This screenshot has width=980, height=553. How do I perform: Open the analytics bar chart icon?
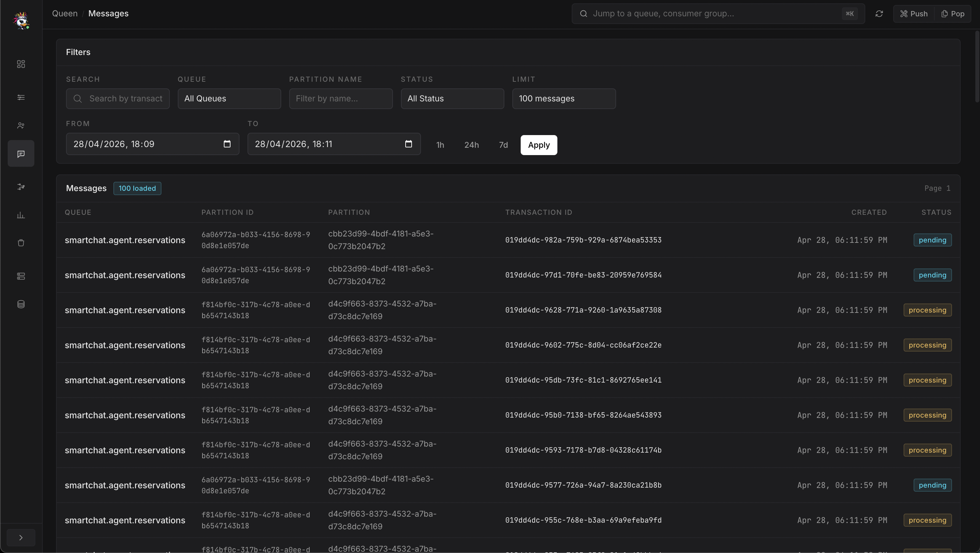(21, 214)
